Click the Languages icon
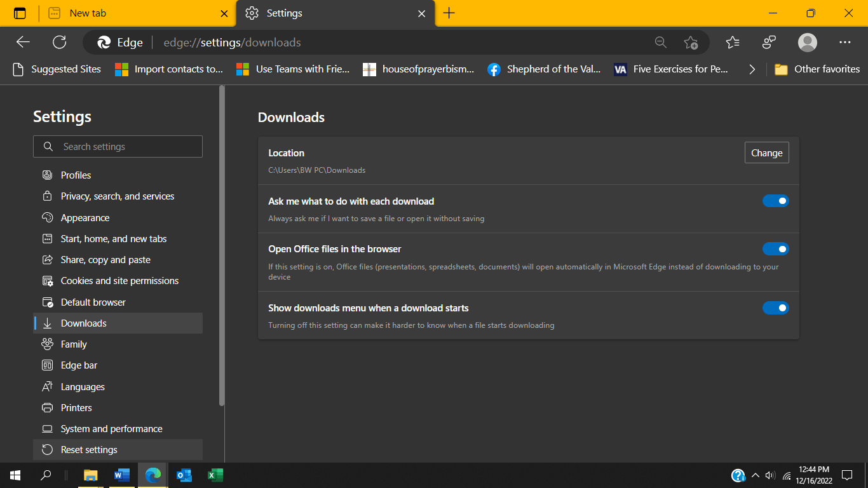Screen dimensions: 868x488 (47, 386)
